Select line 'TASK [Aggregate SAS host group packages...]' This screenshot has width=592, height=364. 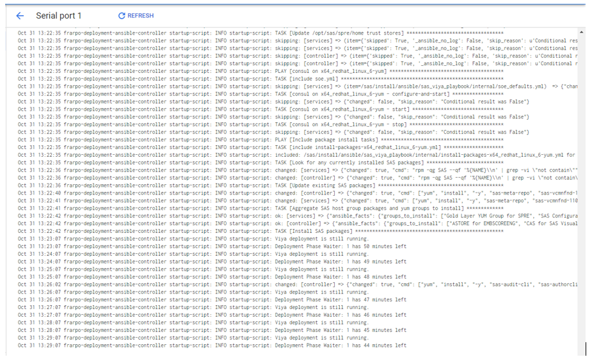click(x=260, y=208)
